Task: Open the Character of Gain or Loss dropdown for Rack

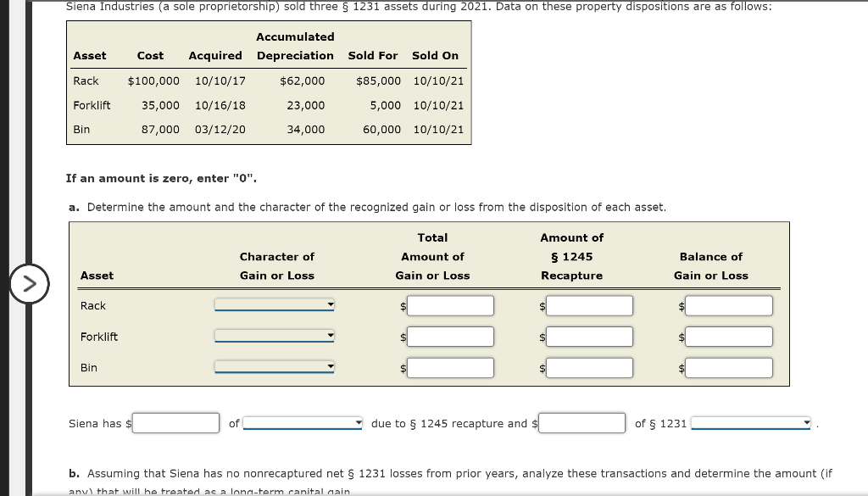Action: 274,305
